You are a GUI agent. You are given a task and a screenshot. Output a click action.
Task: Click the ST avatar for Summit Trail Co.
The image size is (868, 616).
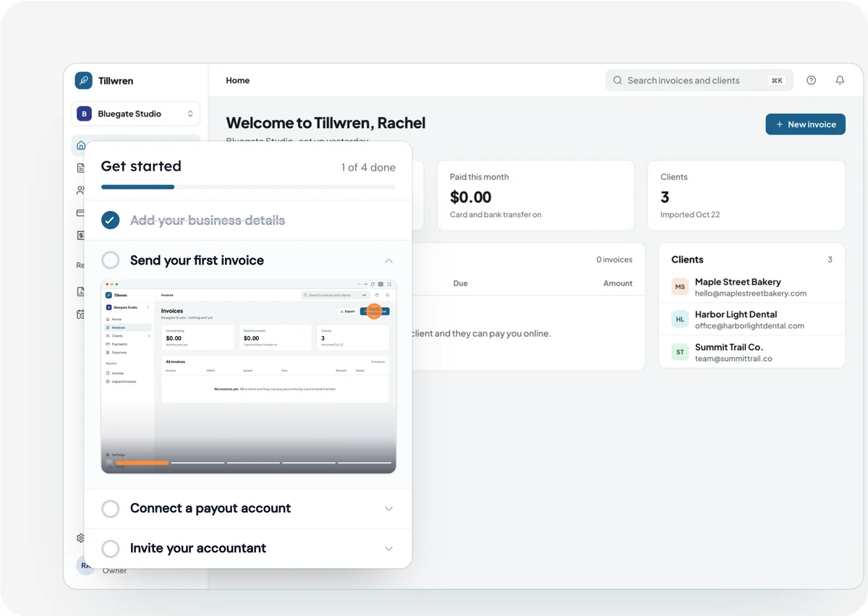680,352
